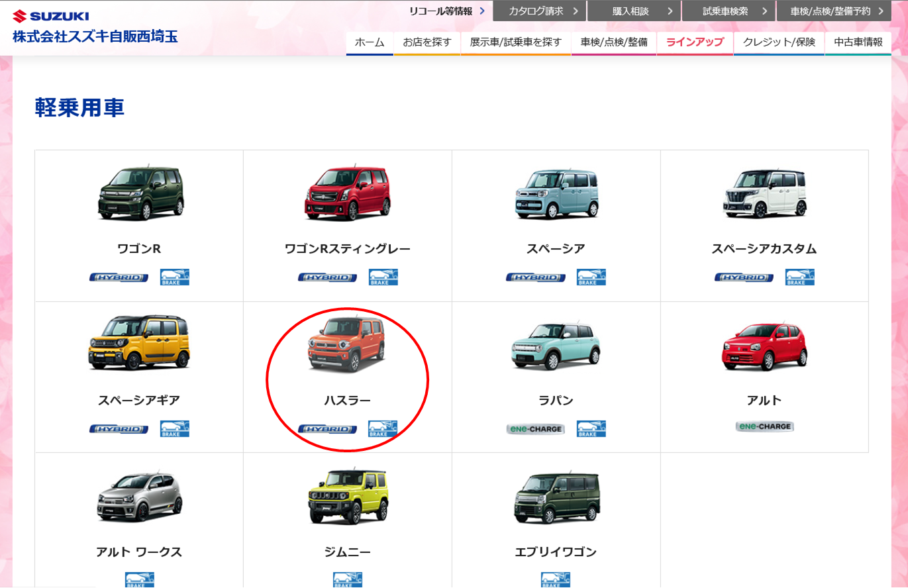This screenshot has width=908, height=588.
Task: Click the Suzuki logo at top left
Action: tap(50, 15)
